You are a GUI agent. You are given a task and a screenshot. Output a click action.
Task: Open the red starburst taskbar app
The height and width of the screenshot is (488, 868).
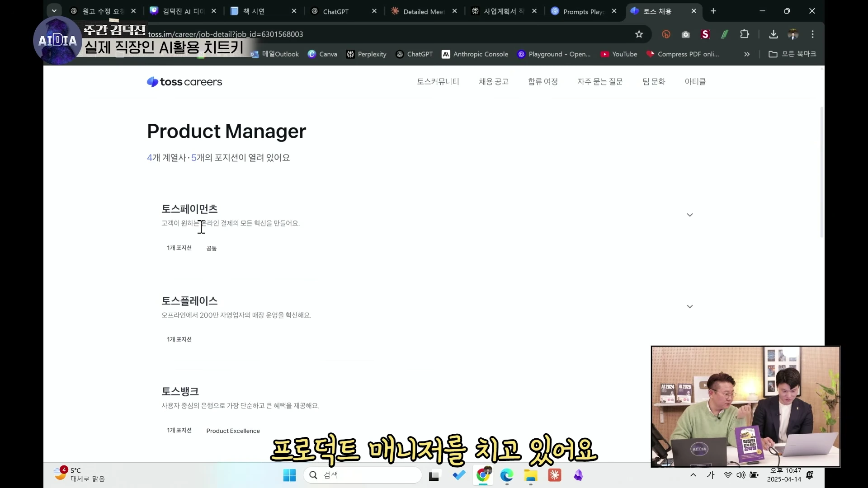[x=555, y=475]
